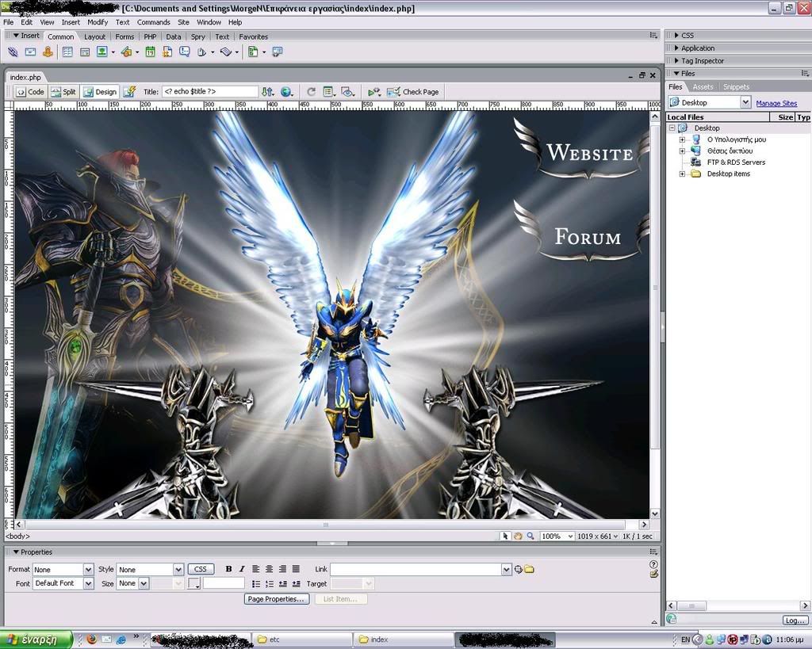Screen dimensions: 812x649
Task: Switch to the Layout insert tab
Action: (95, 36)
